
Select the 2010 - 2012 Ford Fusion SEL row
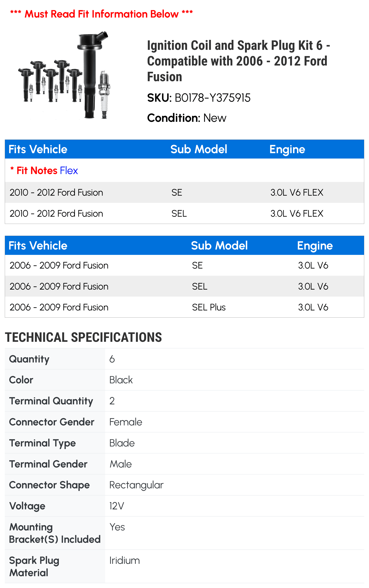pos(184,213)
